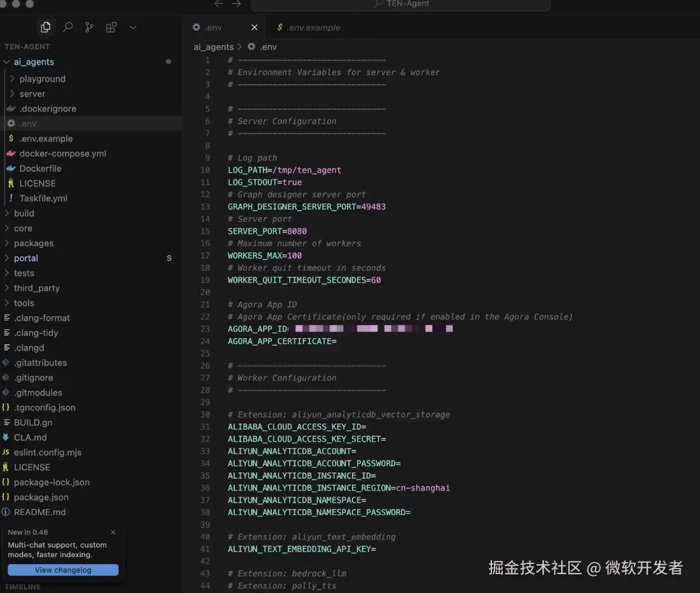The width and height of the screenshot is (700, 593).
Task: Expand the tools folder
Action: click(x=90, y=303)
